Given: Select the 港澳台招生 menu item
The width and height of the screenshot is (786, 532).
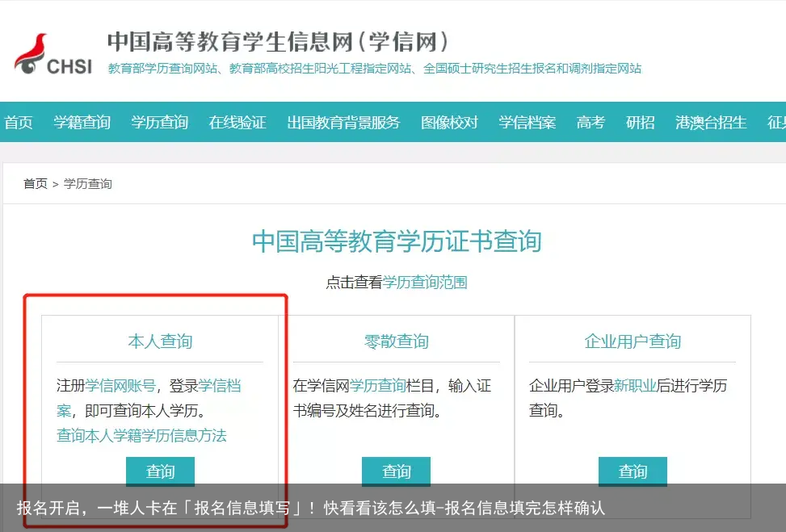Looking at the screenshot, I should [709, 123].
